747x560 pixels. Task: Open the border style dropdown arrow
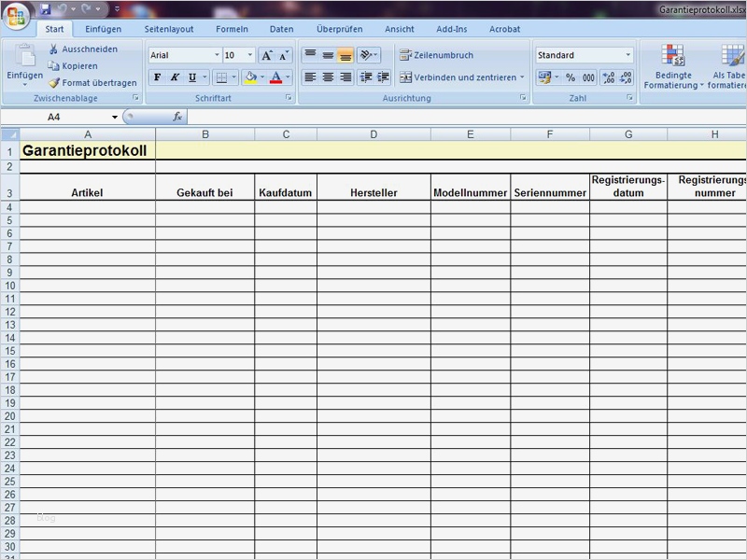point(233,76)
